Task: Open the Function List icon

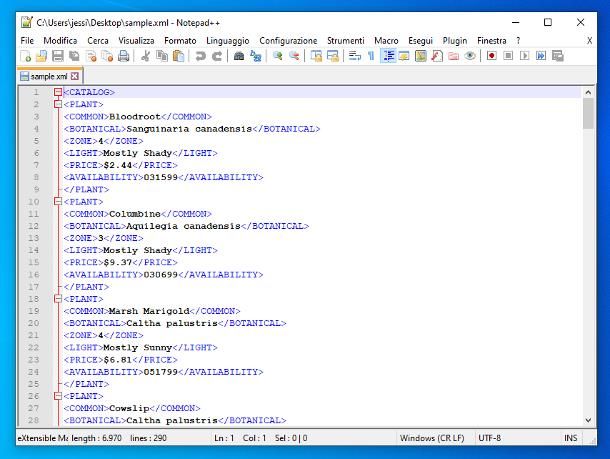Action: tap(437, 56)
